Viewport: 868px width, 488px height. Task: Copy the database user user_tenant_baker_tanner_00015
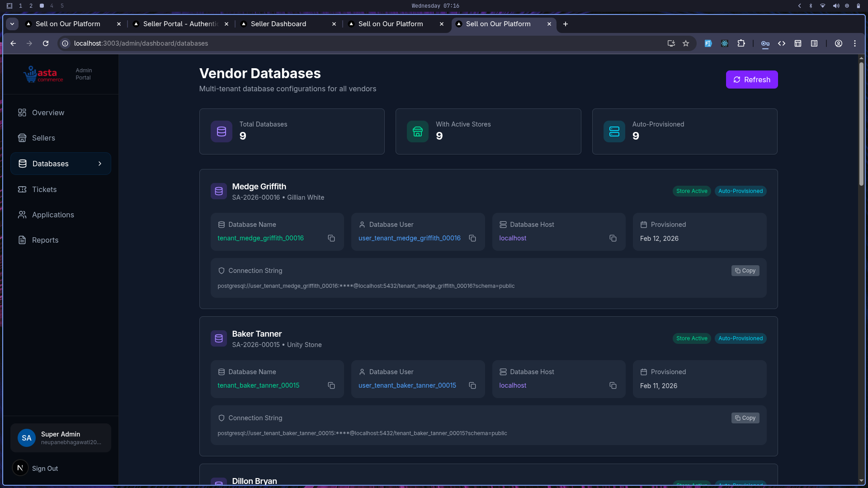(472, 385)
